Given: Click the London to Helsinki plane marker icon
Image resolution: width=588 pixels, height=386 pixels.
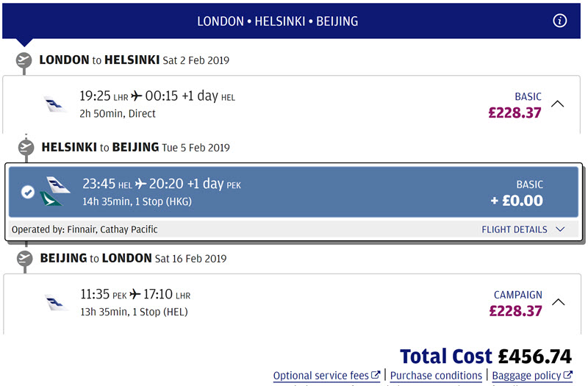Looking at the screenshot, I should pyautogui.click(x=24, y=60).
